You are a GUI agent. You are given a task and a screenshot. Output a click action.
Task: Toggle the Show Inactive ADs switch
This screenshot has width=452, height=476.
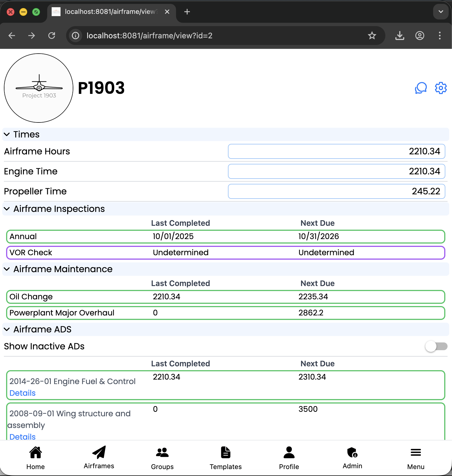[436, 346]
